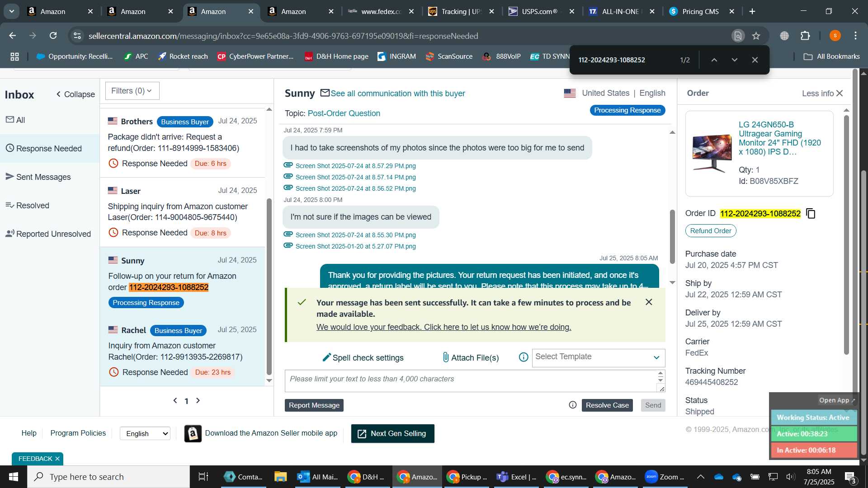This screenshot has width=868, height=488.
Task: Click the message reply text field
Action: click(x=470, y=380)
